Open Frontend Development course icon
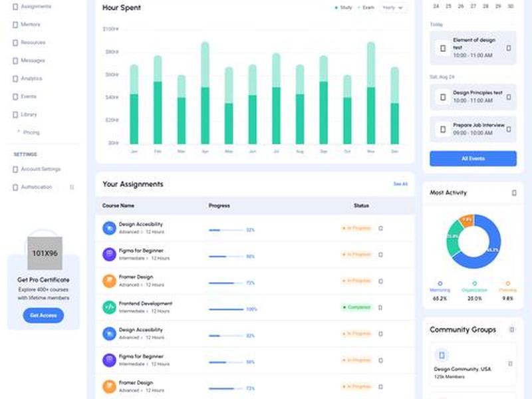Image resolution: width=532 pixels, height=399 pixels. [x=109, y=307]
